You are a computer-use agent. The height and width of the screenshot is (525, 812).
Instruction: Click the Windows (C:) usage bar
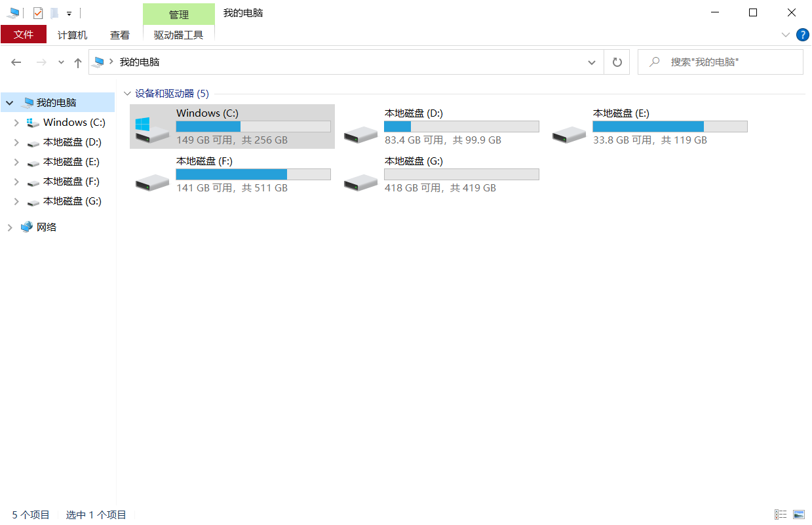click(254, 126)
